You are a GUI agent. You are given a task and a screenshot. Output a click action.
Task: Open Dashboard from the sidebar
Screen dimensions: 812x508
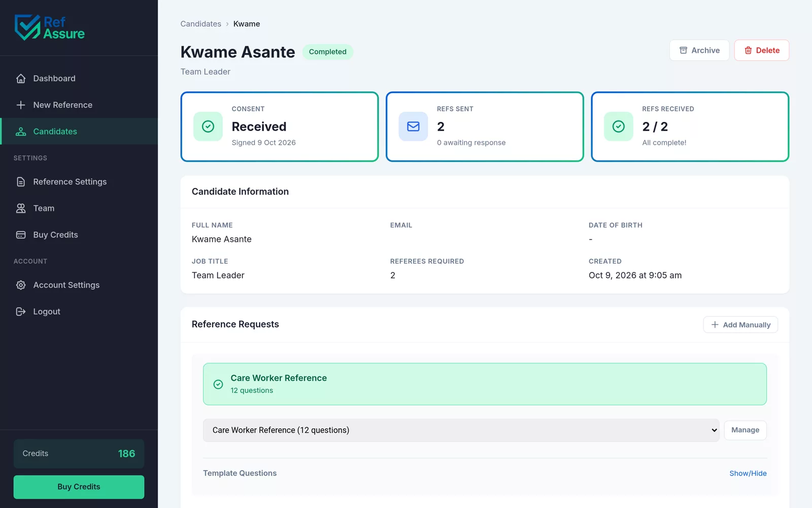tap(79, 78)
